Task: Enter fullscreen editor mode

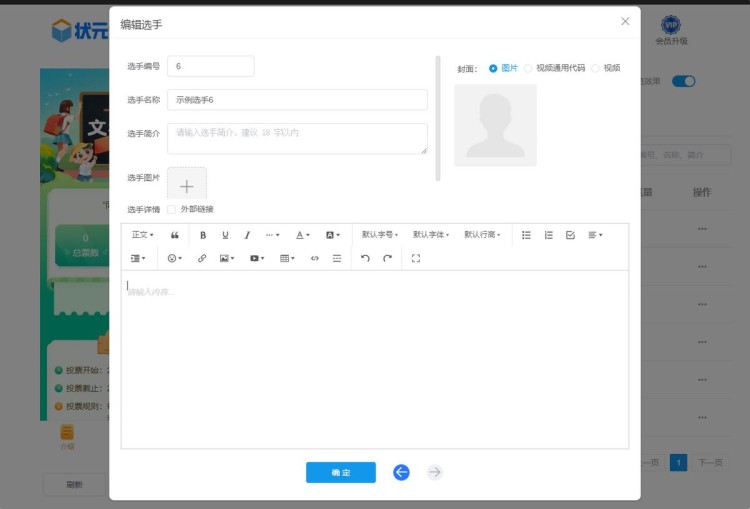Action: click(416, 258)
